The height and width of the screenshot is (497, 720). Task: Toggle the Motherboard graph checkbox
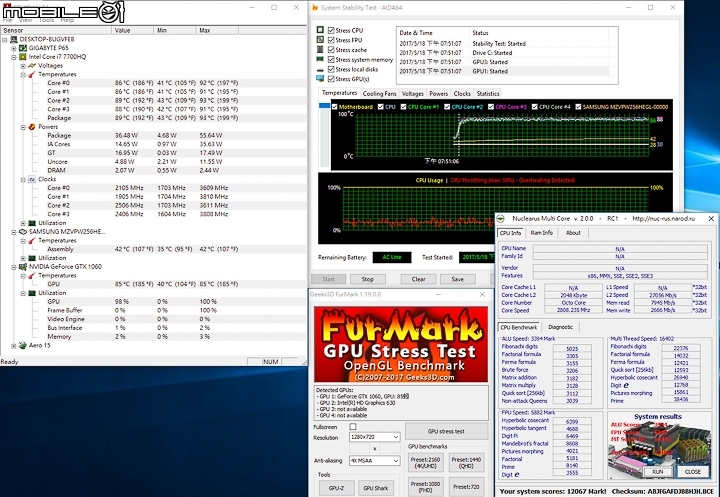(335, 107)
